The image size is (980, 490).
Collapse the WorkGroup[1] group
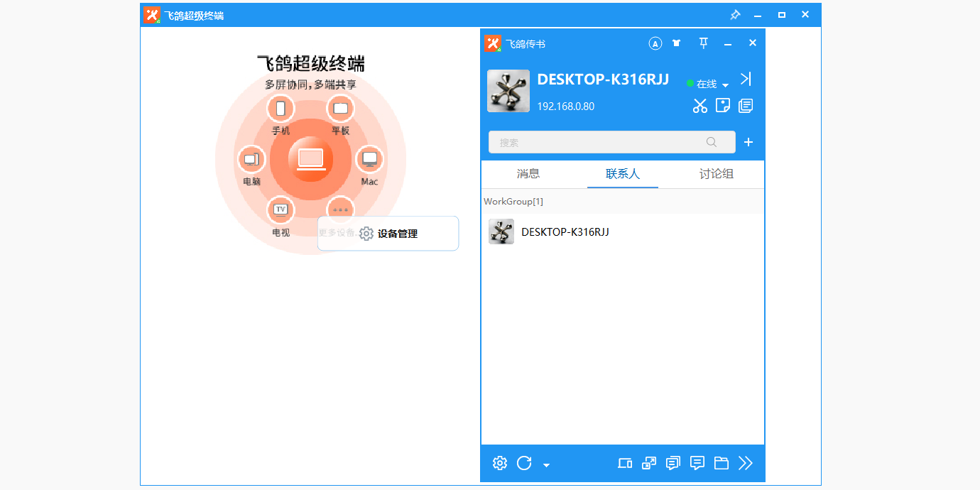(x=623, y=202)
